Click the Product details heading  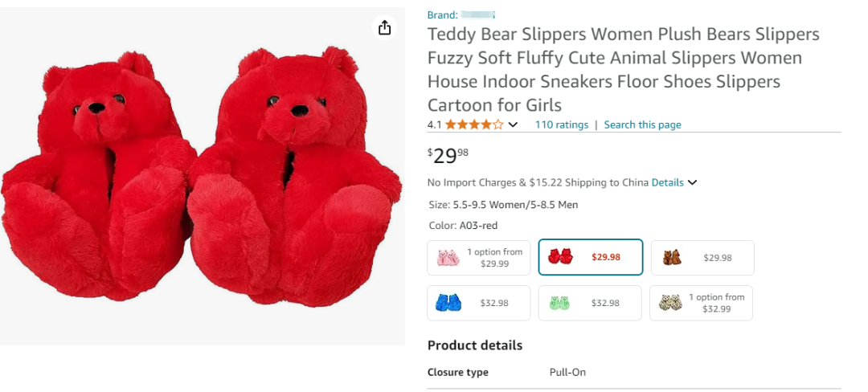point(474,345)
